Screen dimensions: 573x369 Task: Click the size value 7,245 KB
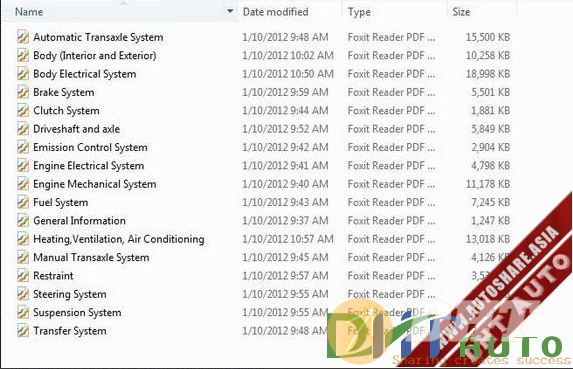490,202
